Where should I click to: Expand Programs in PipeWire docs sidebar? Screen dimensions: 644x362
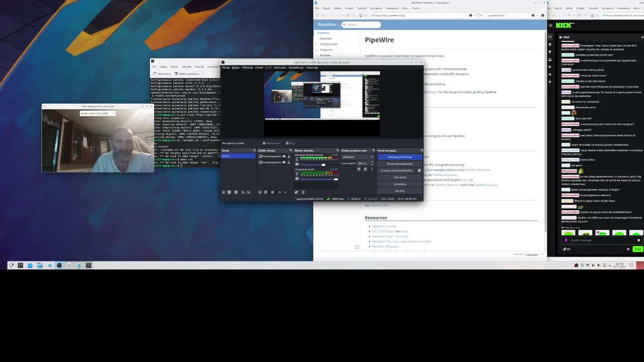(317, 50)
